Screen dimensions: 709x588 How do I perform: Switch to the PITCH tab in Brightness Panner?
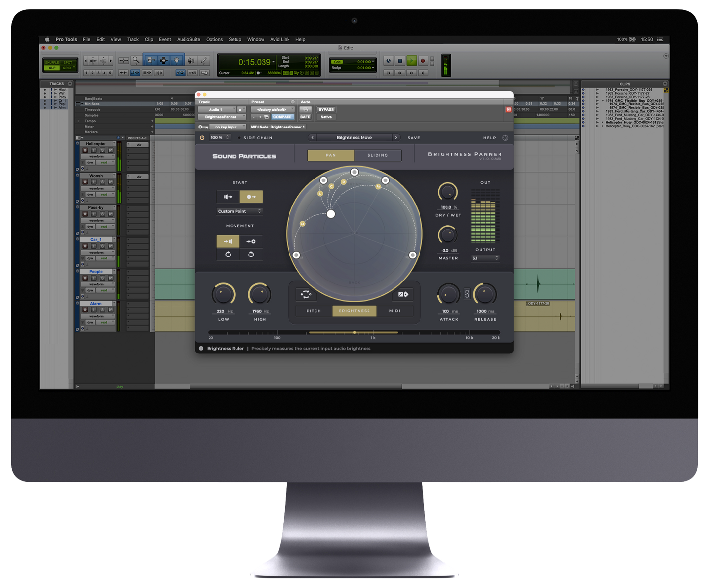coord(314,311)
